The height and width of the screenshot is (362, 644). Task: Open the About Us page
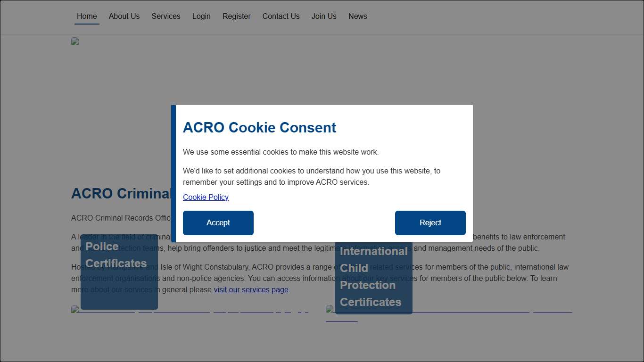124,16
